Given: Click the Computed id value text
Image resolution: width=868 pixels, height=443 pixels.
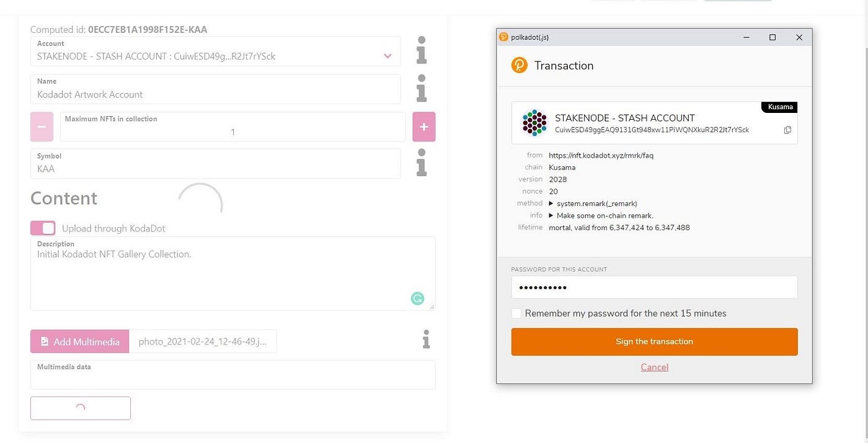Looking at the screenshot, I should [x=148, y=29].
